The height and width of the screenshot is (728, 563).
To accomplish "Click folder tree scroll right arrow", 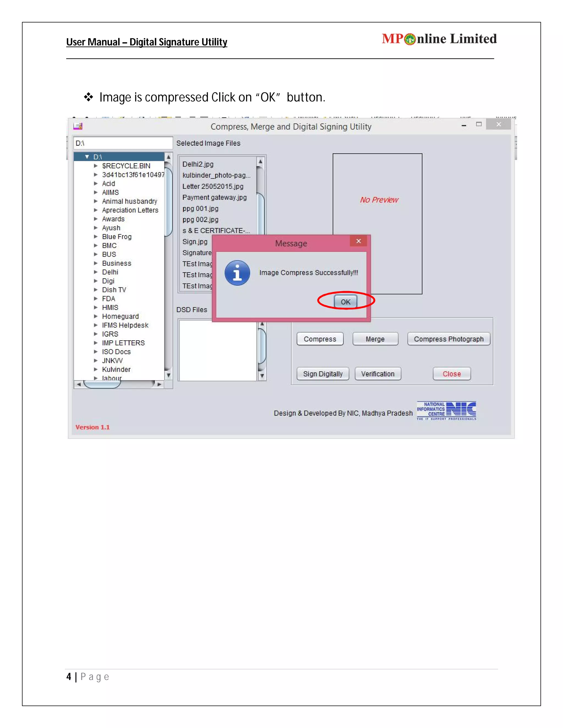I will 159,384.
